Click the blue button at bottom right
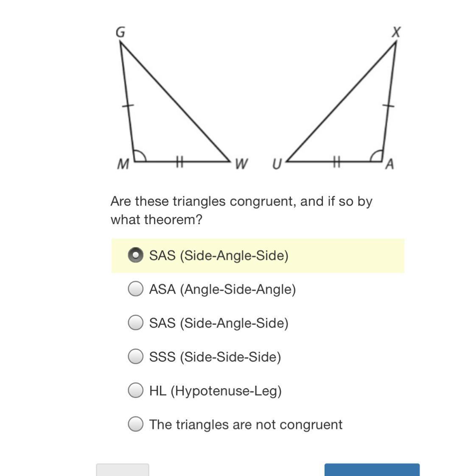476x476 pixels. click(372, 470)
